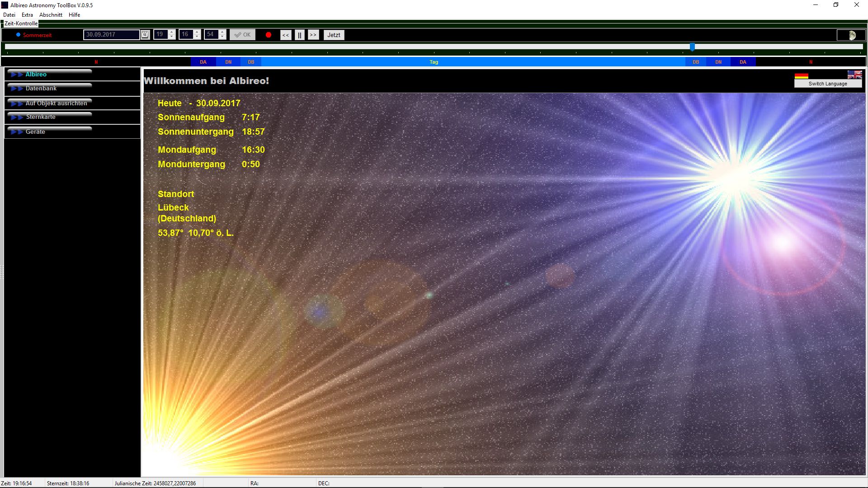Viewport: 868px width, 488px height.
Task: Click the morning DN twilight segment
Action: [228, 62]
